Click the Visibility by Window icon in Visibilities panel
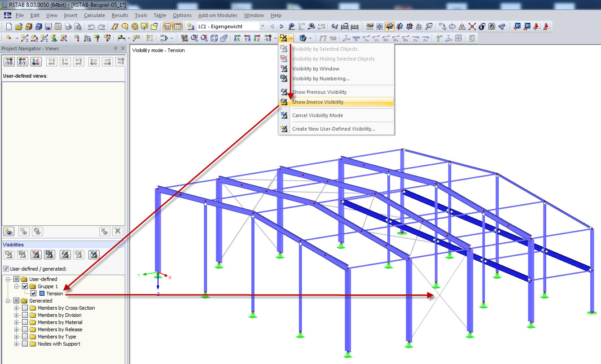The width and height of the screenshot is (601, 364). click(36, 255)
